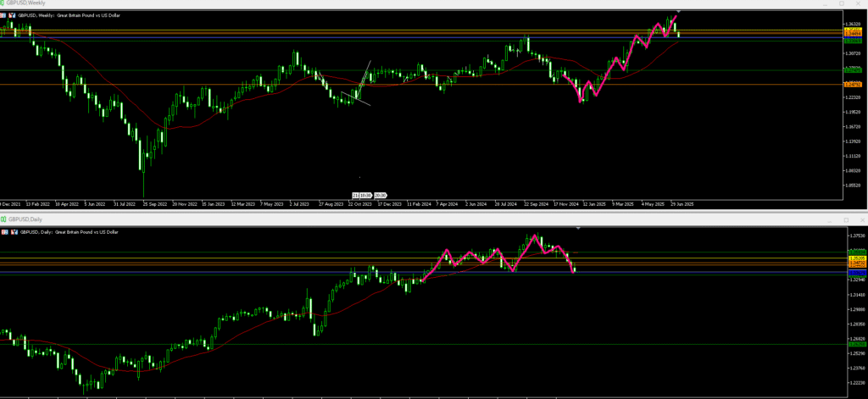This screenshot has height=399, width=868.
Task: Select the green horizontal line at 1.26250 in Daily chart
Action: coord(424,344)
